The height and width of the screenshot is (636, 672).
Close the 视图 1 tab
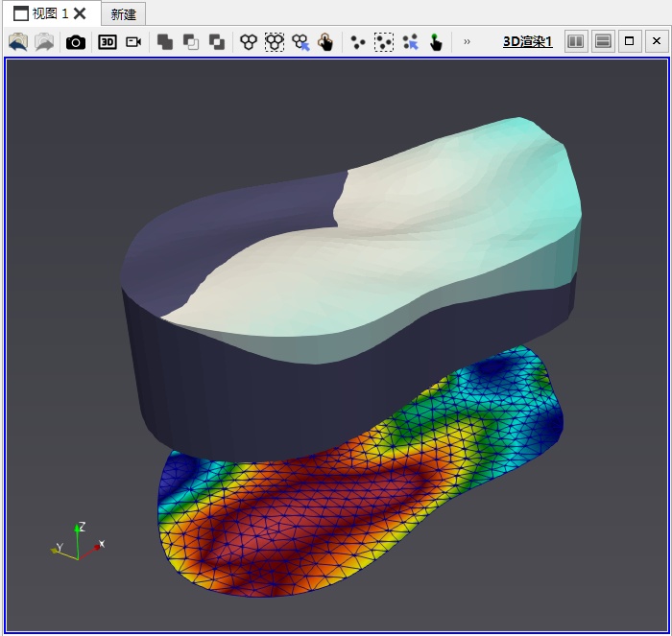click(80, 13)
